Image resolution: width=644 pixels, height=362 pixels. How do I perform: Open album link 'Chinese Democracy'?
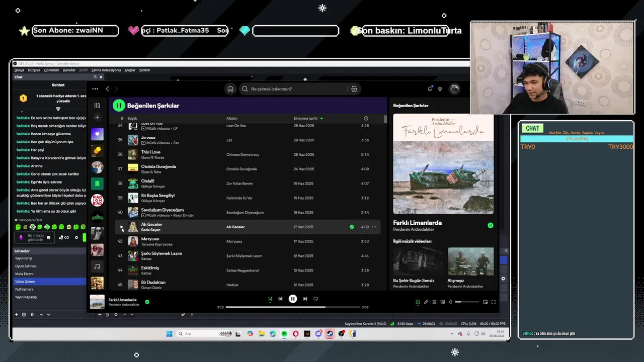243,154
